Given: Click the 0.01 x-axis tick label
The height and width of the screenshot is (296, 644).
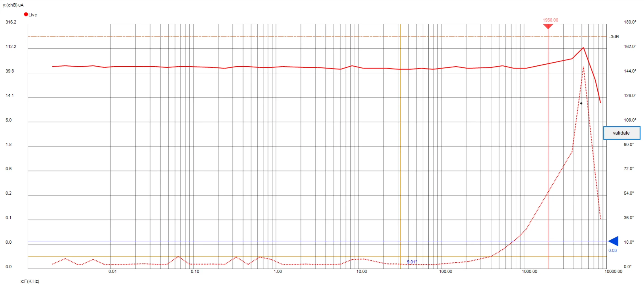Looking at the screenshot, I should pos(112,272).
